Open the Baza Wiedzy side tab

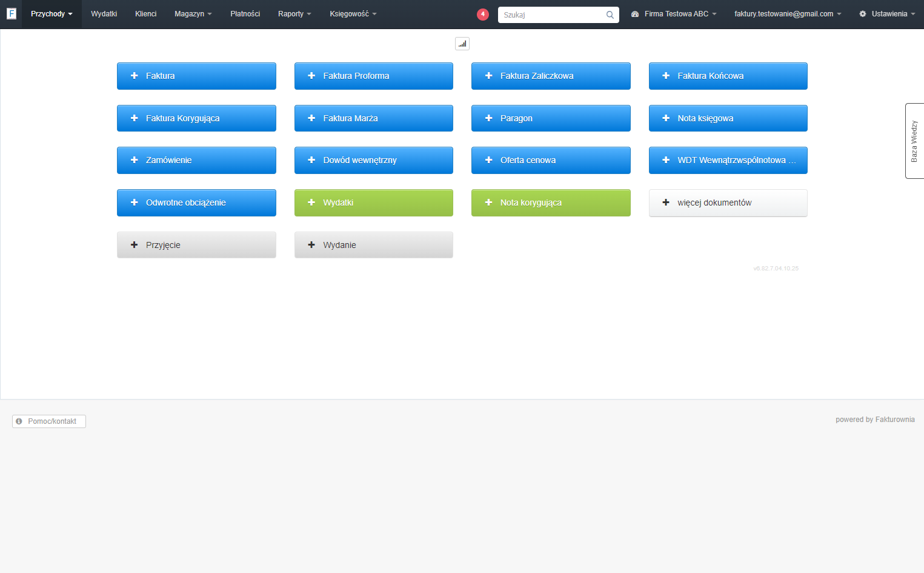(914, 141)
